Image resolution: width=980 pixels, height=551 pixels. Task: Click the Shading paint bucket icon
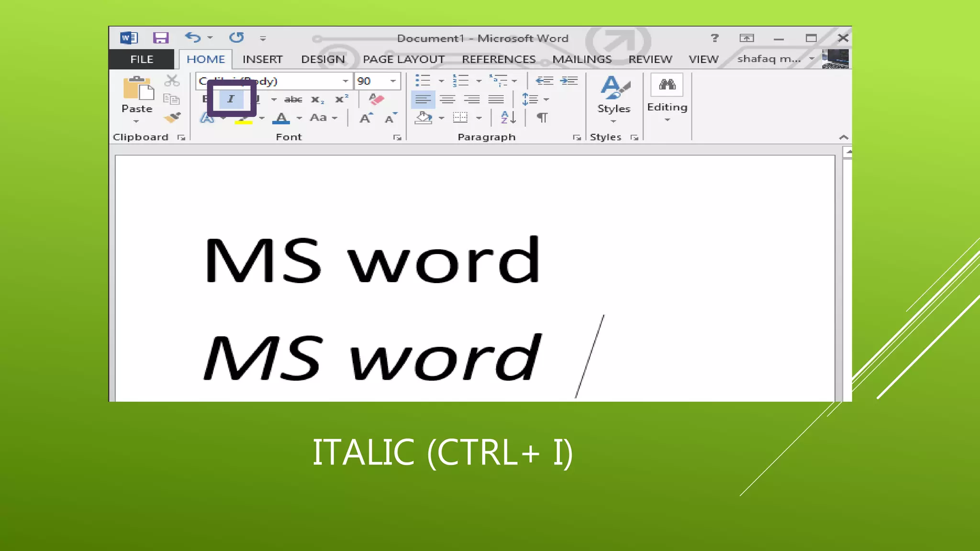point(423,118)
